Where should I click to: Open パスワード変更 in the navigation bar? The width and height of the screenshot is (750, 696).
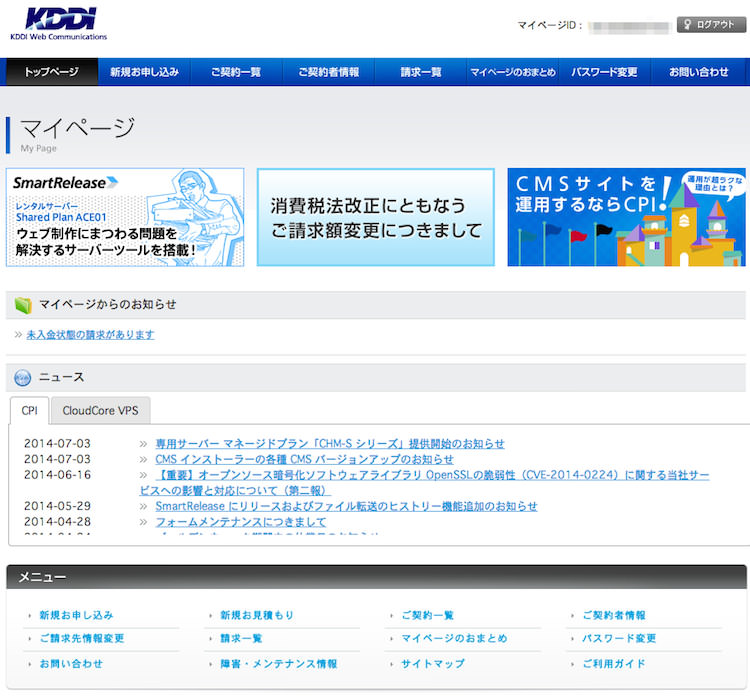(x=605, y=72)
